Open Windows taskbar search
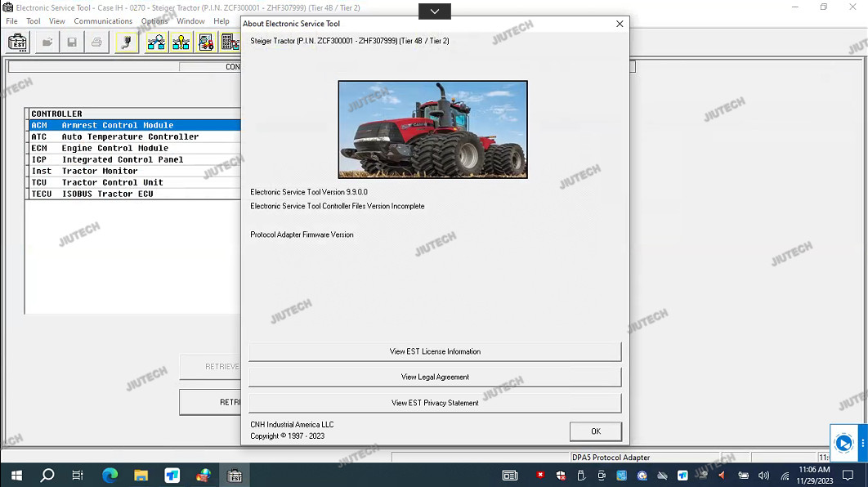868x487 pixels. tap(47, 476)
